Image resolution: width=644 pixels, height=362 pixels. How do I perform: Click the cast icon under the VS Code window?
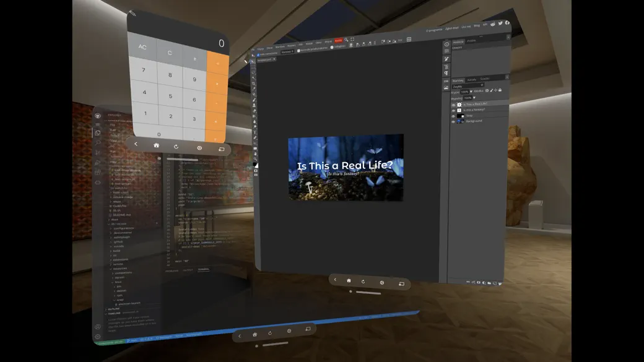[308, 329]
